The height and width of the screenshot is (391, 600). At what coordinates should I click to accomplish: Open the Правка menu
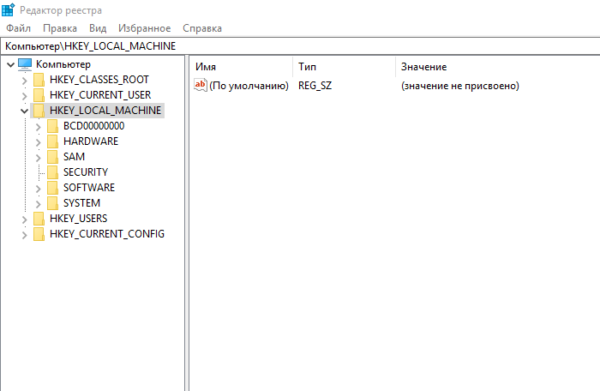[x=60, y=28]
